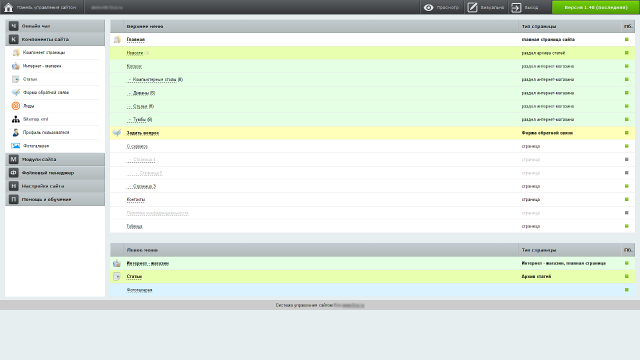Open the Компонент страницы sidebar icon
The width and height of the screenshot is (640, 360).
pos(16,52)
